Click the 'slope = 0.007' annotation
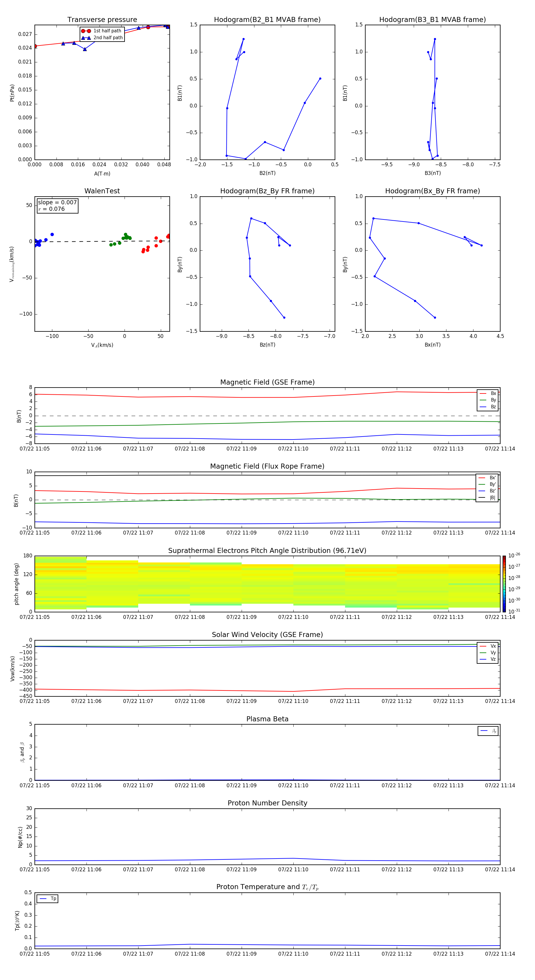This screenshot has width=535, height=980. [x=57, y=203]
